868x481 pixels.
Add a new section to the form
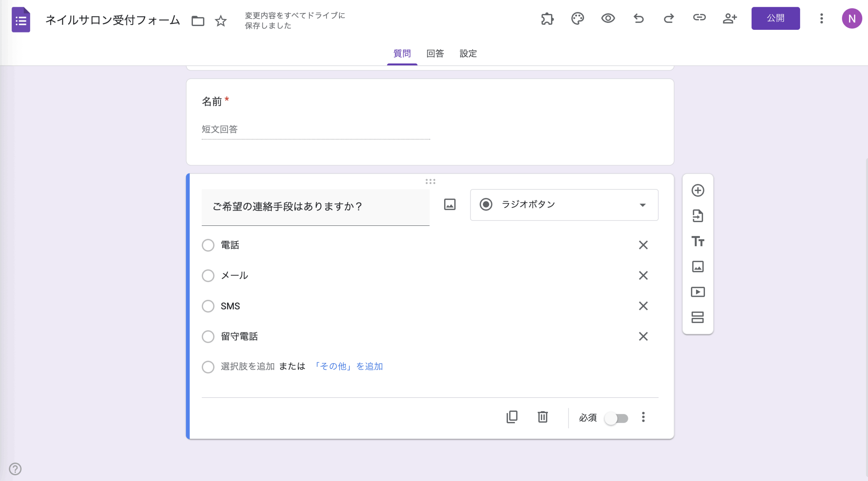tap(697, 317)
